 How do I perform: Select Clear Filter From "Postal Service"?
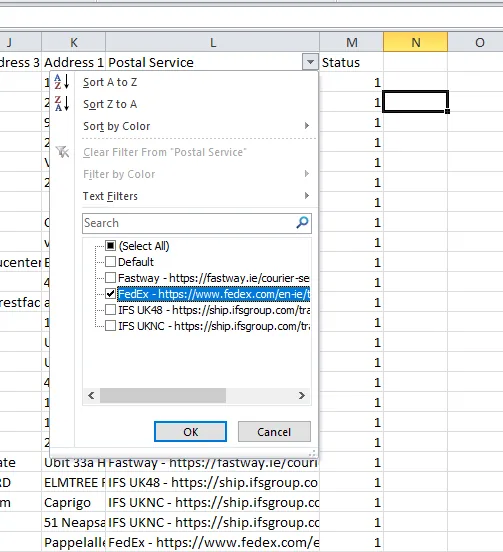pyautogui.click(x=165, y=152)
